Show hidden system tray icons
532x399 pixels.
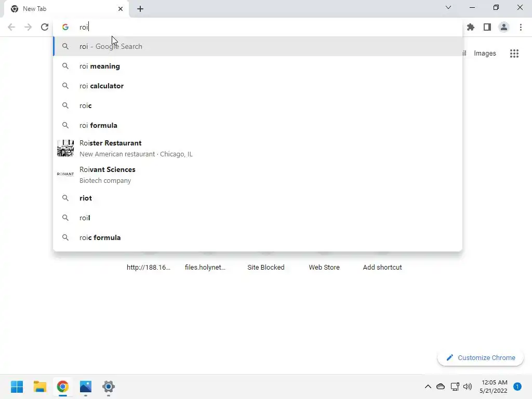pyautogui.click(x=428, y=387)
